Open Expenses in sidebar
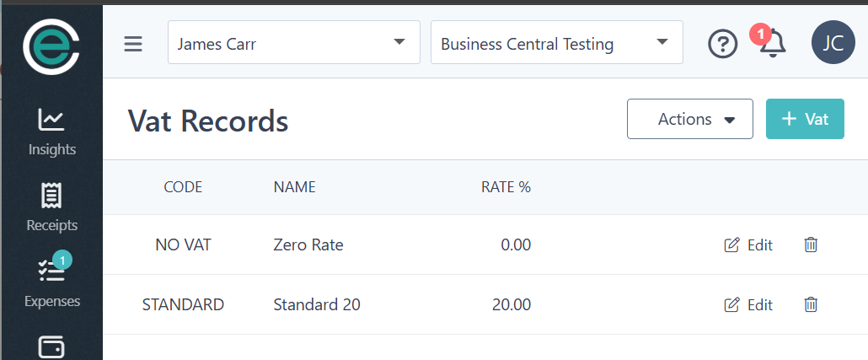 tap(51, 283)
